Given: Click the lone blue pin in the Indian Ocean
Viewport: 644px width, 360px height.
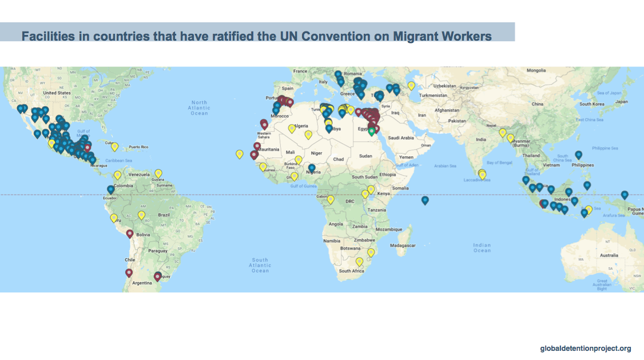Looking at the screenshot, I should pos(424,201).
